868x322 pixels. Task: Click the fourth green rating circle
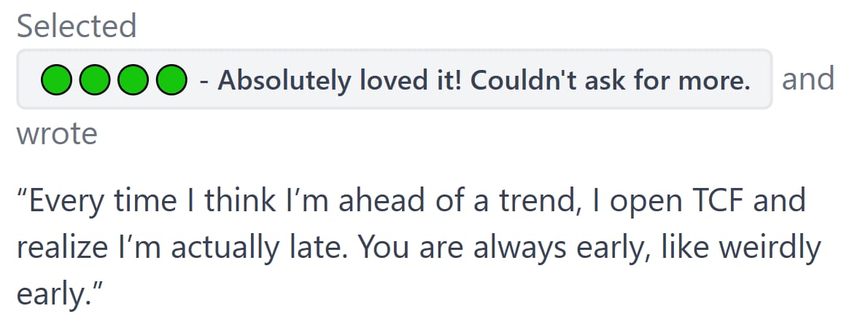[171, 80]
